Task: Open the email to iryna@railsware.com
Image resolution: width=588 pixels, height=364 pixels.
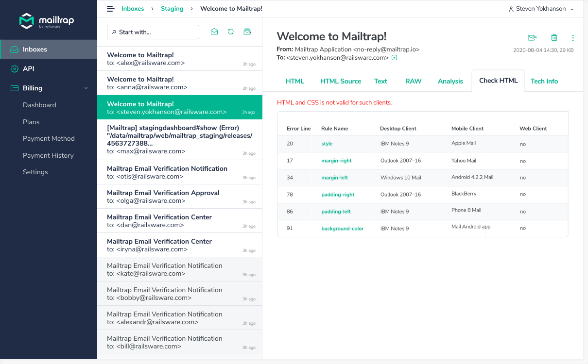Action: pos(180,245)
